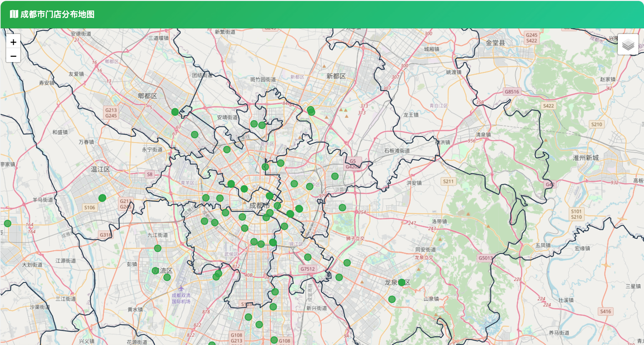The height and width of the screenshot is (345, 644).
Task: Click the G8516 highway shield
Action: pos(512,92)
